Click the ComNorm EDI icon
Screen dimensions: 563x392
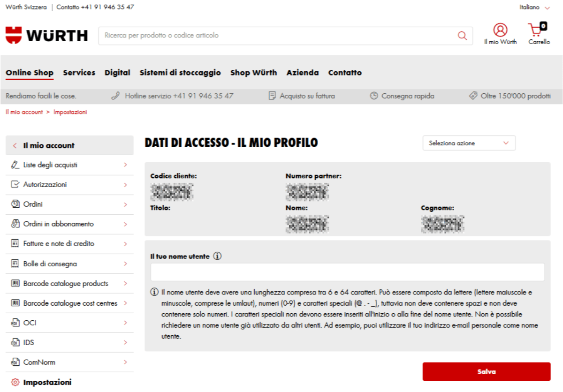(x=15, y=362)
